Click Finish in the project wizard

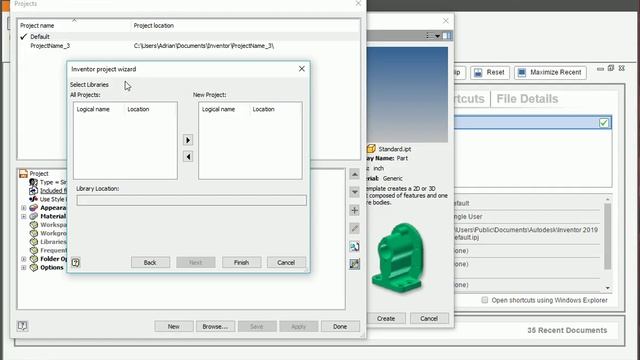tap(242, 262)
